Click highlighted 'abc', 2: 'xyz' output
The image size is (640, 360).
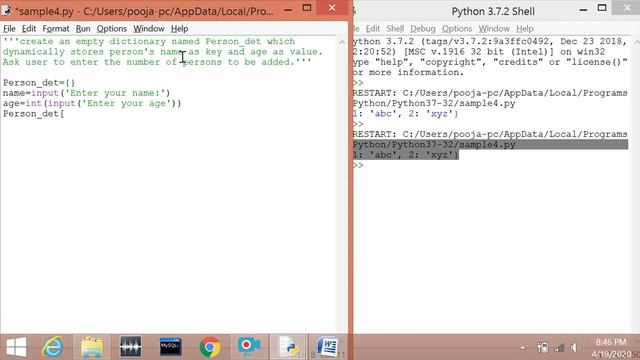tap(406, 155)
